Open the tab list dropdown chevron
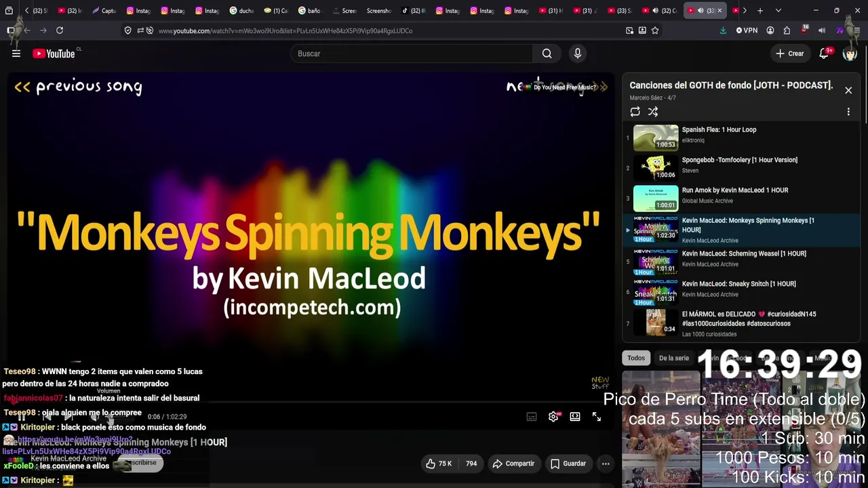The width and height of the screenshot is (868, 488). 778,11
